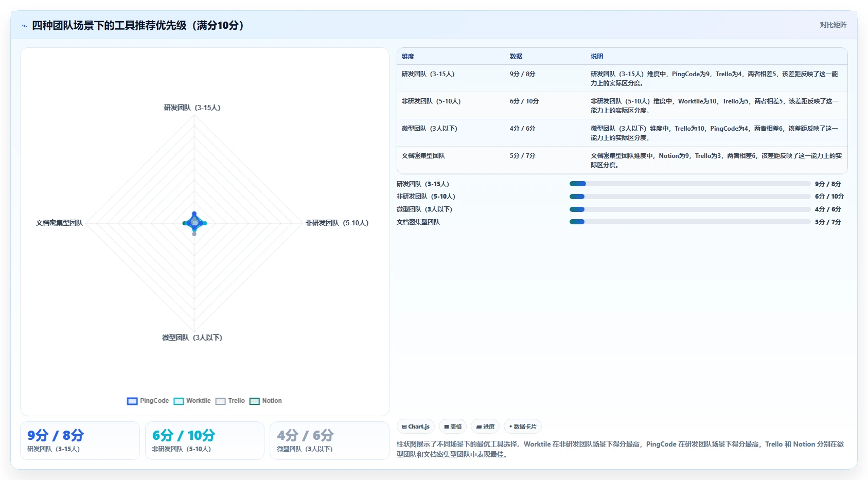Image resolution: width=868 pixels, height=480 pixels.
Task: Click the 说明 column header
Action: tap(597, 57)
